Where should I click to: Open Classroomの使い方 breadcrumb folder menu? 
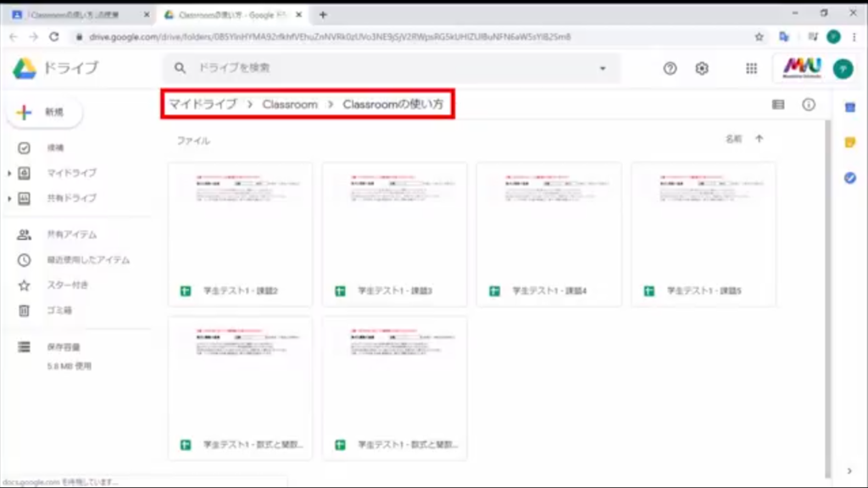pyautogui.click(x=393, y=104)
